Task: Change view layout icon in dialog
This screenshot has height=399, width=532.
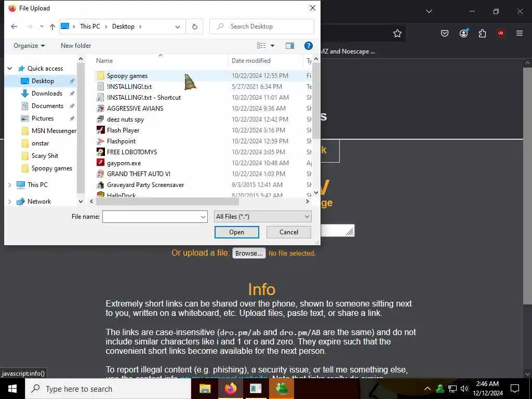Action: pyautogui.click(x=261, y=46)
